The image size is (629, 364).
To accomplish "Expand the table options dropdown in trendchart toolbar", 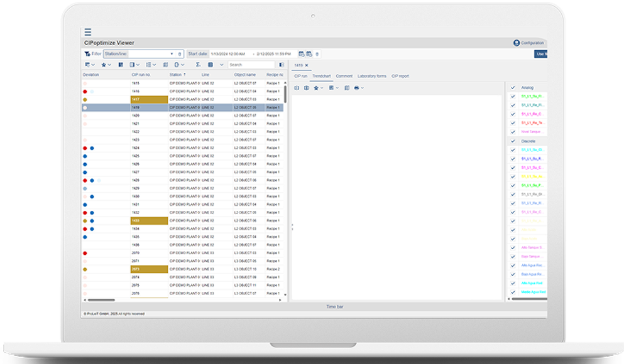I will (337, 88).
